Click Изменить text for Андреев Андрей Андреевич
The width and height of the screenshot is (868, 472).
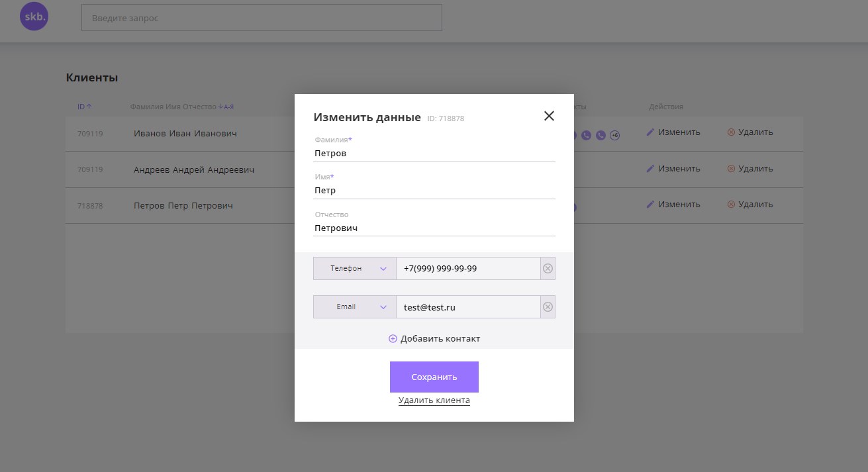point(679,168)
